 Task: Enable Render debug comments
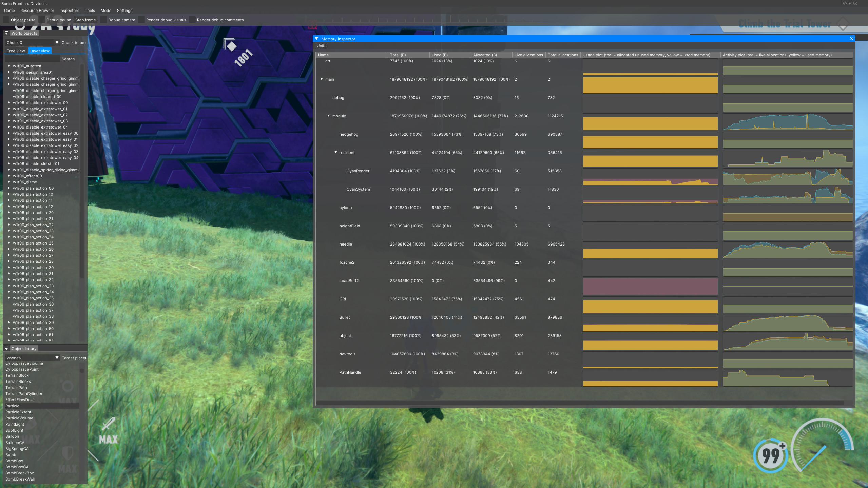192,20
